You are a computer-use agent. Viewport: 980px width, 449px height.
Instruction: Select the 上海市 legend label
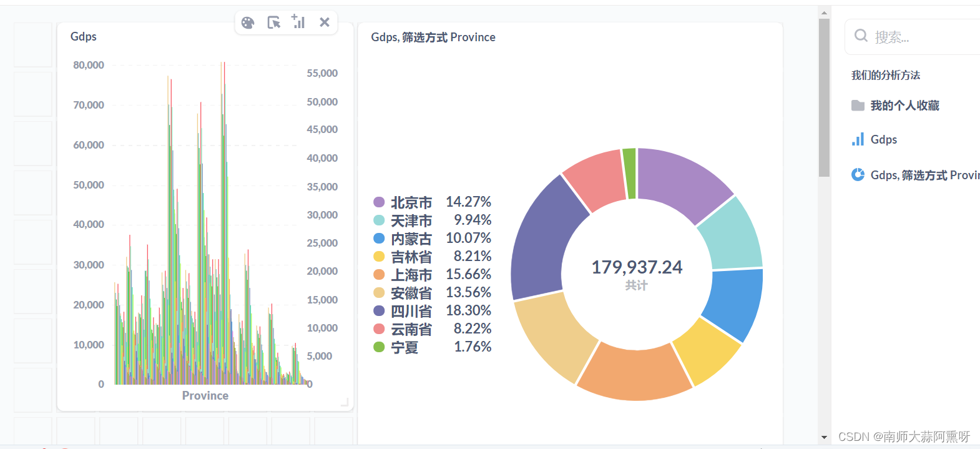coord(411,275)
